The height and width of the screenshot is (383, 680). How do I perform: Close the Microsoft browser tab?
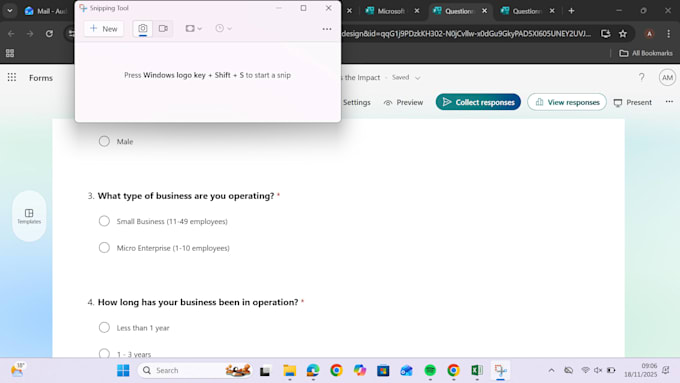pyautogui.click(x=417, y=11)
